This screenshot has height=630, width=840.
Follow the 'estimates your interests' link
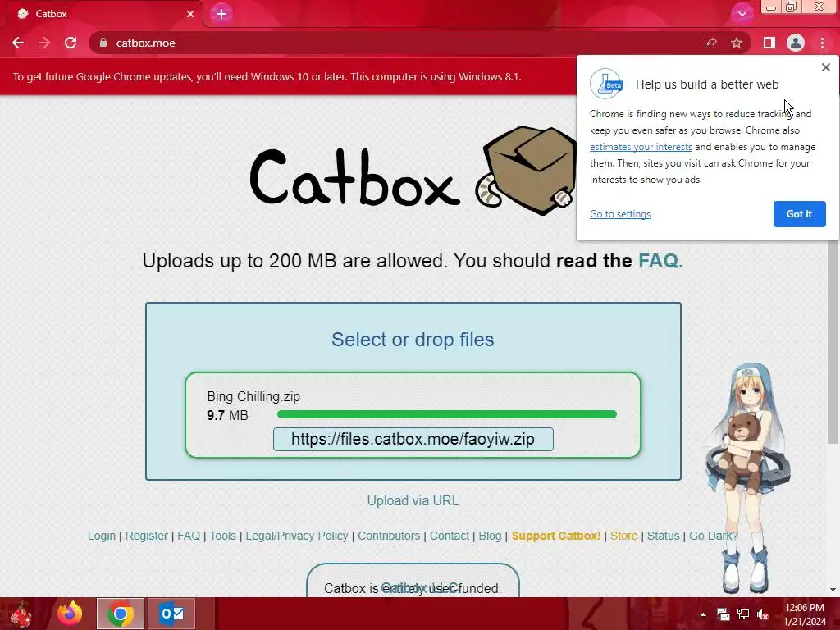(641, 147)
